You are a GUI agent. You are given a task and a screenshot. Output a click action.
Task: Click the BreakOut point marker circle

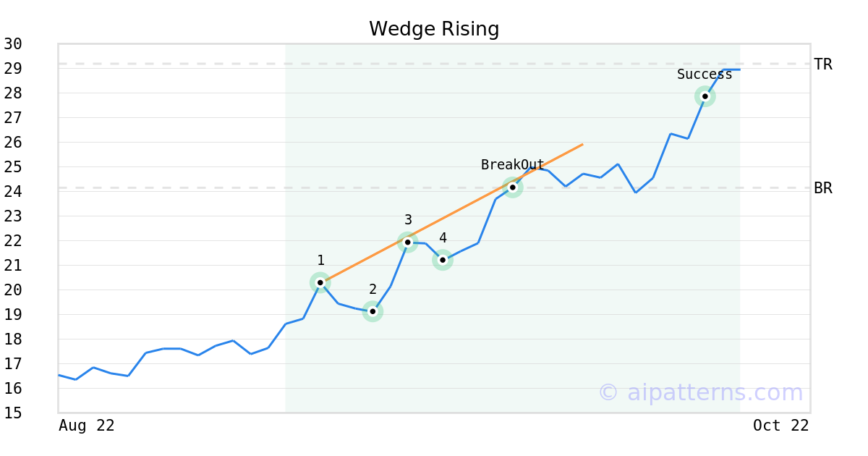(513, 187)
